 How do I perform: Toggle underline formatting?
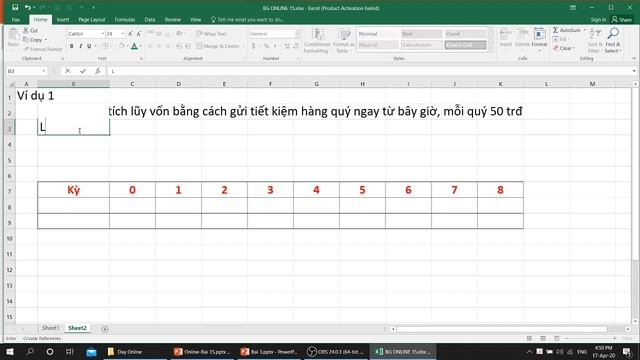point(89,46)
